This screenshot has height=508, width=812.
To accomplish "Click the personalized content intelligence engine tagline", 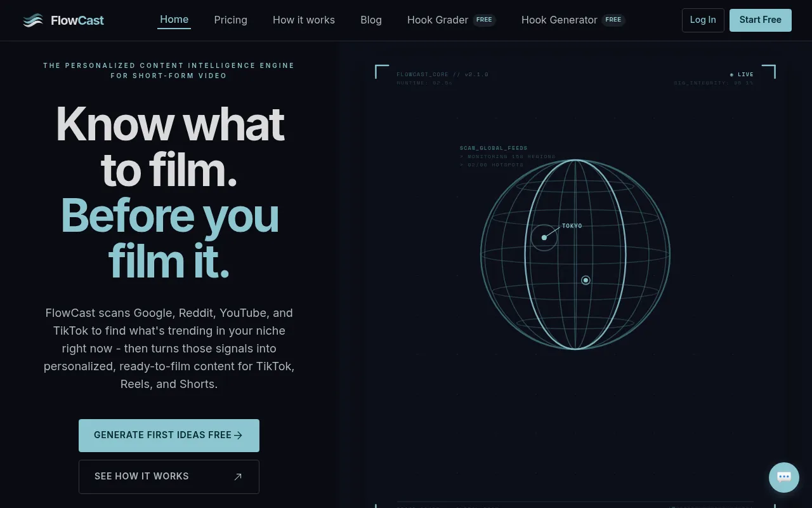I will tap(169, 70).
